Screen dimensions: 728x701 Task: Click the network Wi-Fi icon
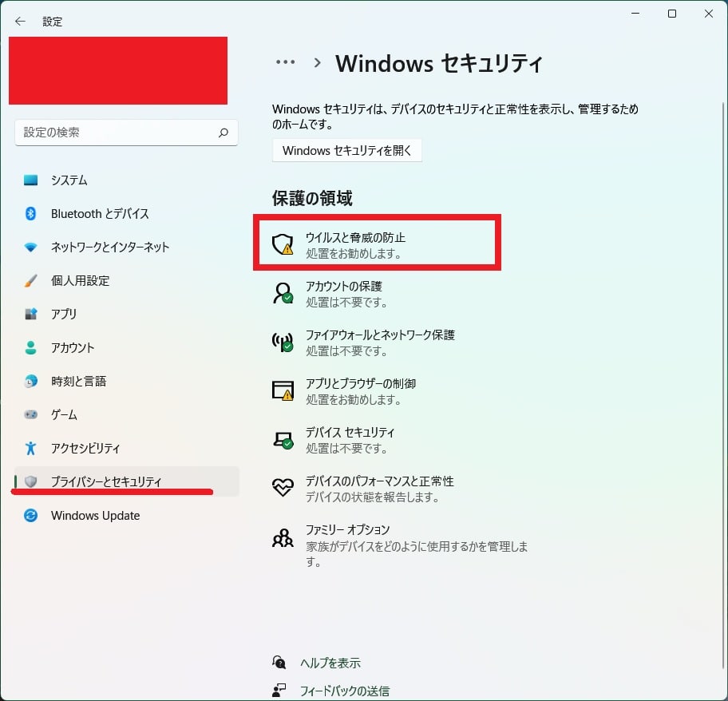pyautogui.click(x=30, y=247)
